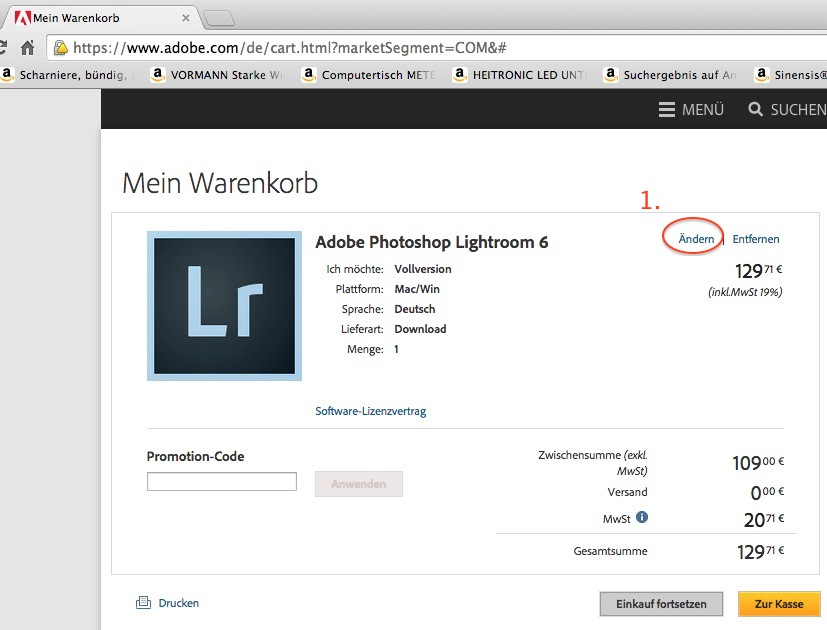The height and width of the screenshot is (630, 827).
Task: Click the Drucken link text
Action: point(179,603)
